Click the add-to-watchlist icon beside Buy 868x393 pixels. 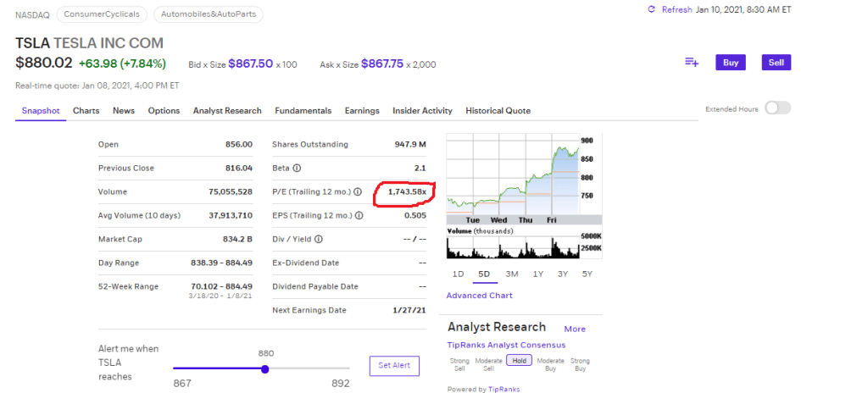point(692,62)
